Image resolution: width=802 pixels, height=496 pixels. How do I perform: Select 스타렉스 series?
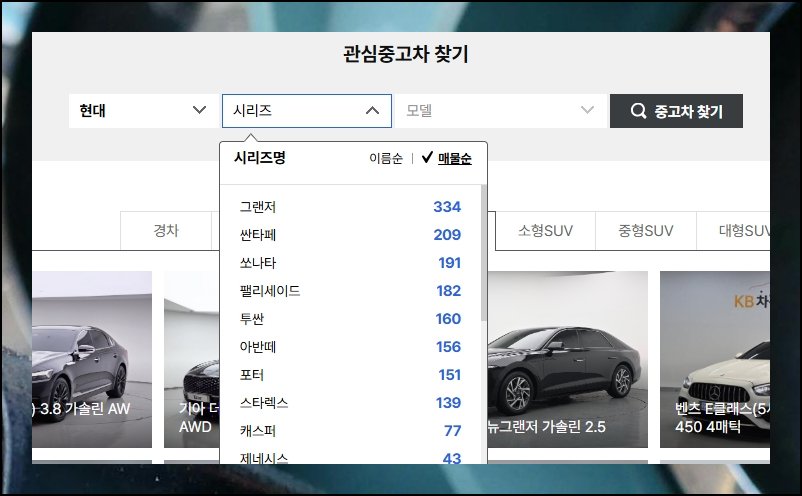[x=350, y=403]
